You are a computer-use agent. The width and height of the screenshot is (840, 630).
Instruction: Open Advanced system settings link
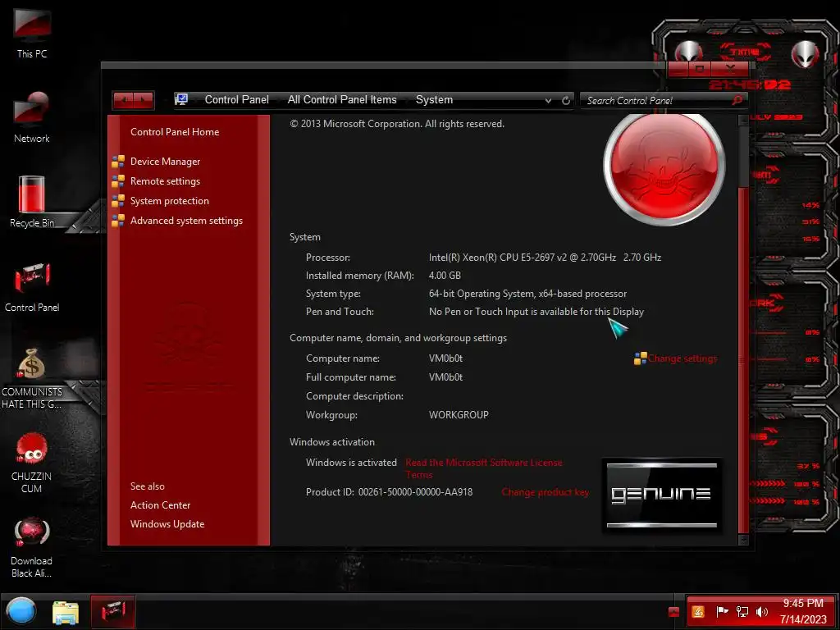(x=186, y=221)
